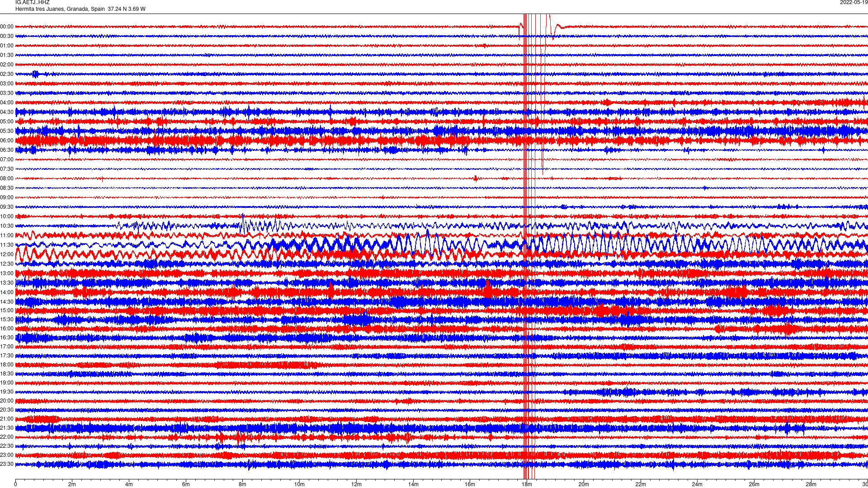The width and height of the screenshot is (868, 488).
Task: Click the 0 minute axis label
Action: pos(15,484)
